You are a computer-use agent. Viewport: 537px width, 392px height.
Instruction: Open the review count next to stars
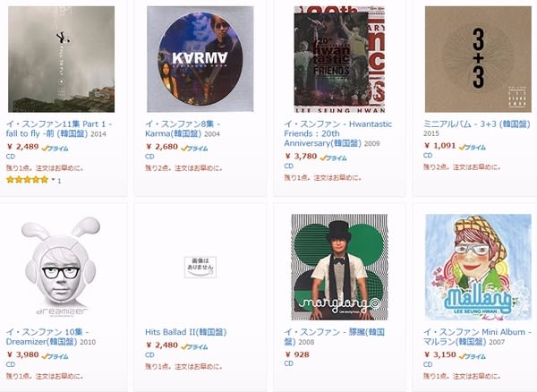59,181
